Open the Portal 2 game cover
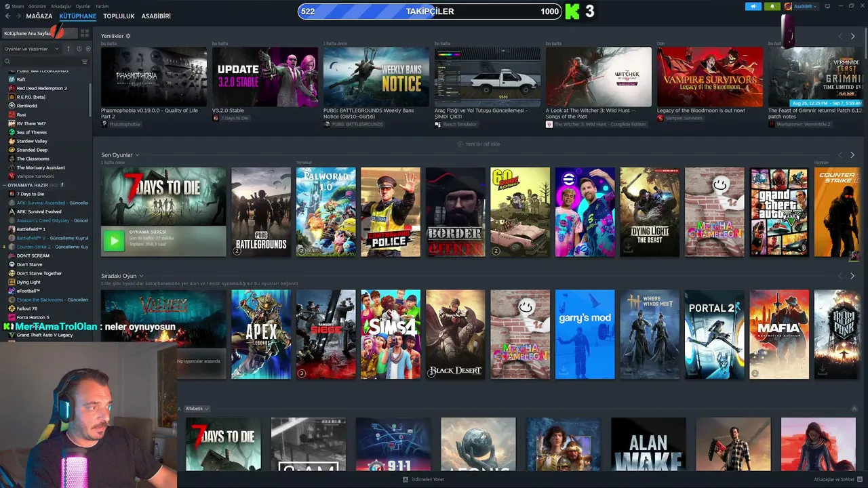This screenshot has width=868, height=488. coord(715,335)
